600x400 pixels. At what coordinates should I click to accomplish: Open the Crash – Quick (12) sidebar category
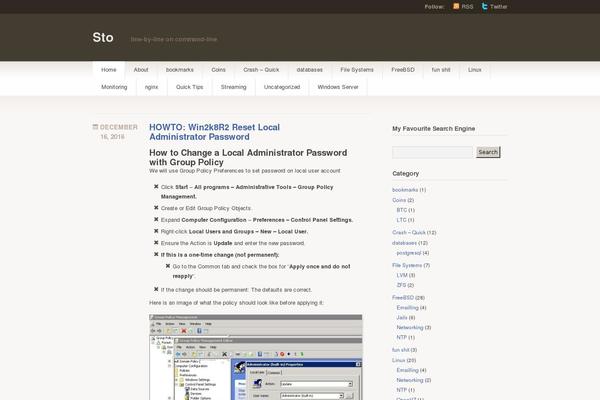[x=409, y=233]
